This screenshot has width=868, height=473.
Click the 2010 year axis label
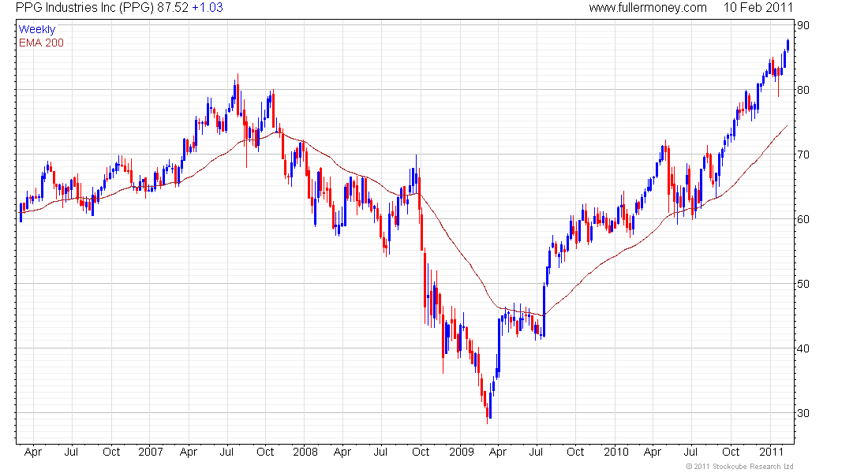616,452
